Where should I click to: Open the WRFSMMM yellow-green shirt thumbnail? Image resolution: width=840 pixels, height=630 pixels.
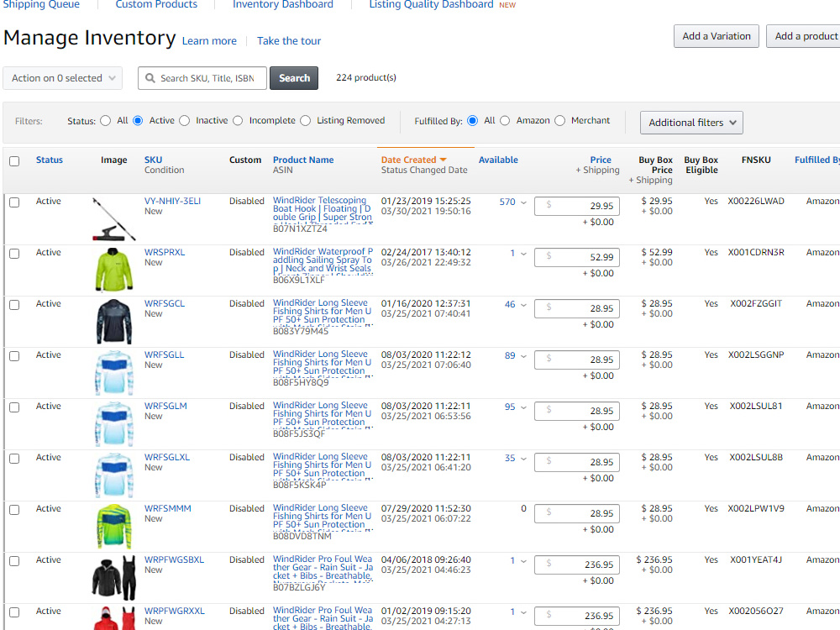(113, 526)
